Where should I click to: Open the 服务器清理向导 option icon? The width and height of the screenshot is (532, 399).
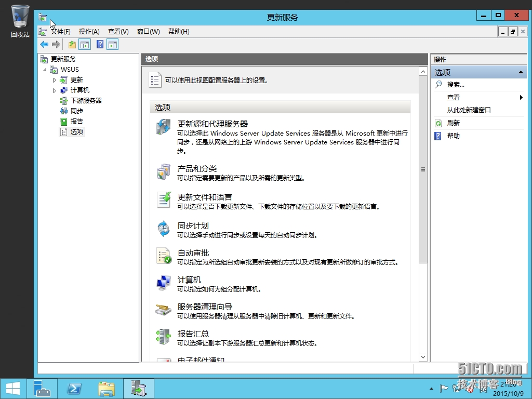tap(164, 310)
